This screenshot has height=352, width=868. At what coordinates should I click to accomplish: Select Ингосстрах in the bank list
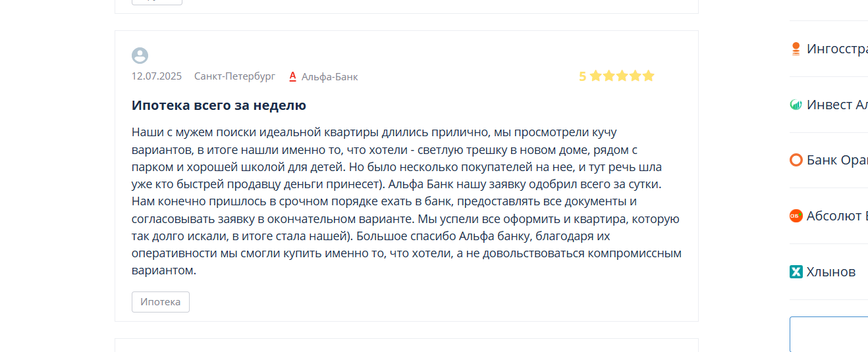pyautogui.click(x=837, y=49)
